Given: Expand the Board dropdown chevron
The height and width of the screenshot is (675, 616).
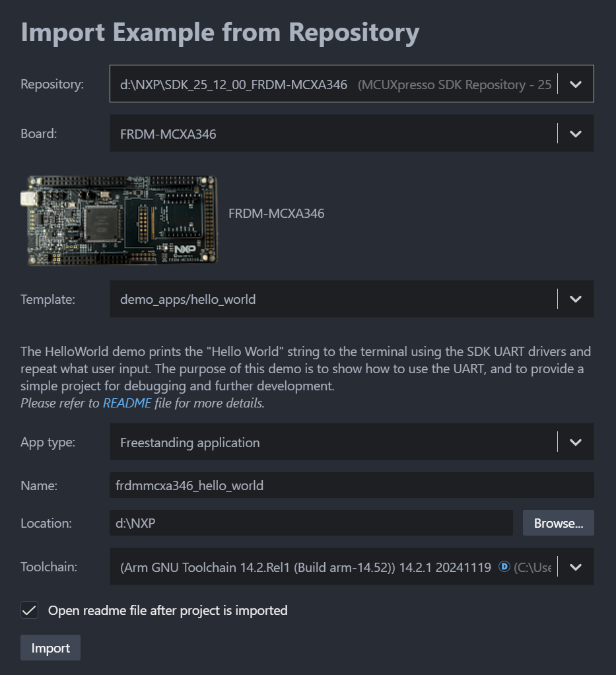Looking at the screenshot, I should (x=576, y=133).
